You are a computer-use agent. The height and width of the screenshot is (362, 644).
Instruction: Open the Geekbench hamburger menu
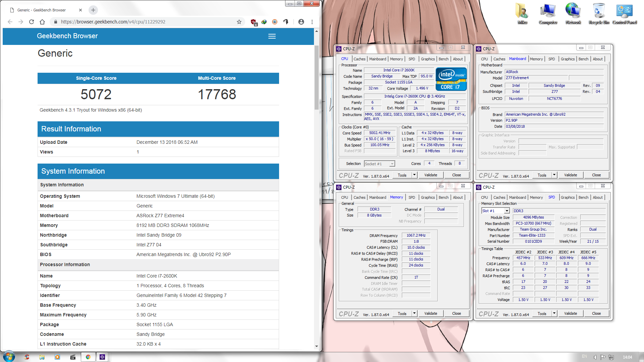pos(272,36)
